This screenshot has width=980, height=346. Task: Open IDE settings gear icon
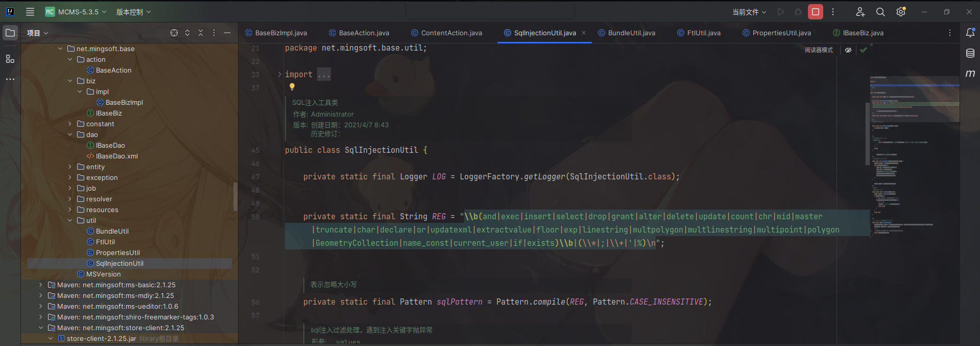point(901,12)
